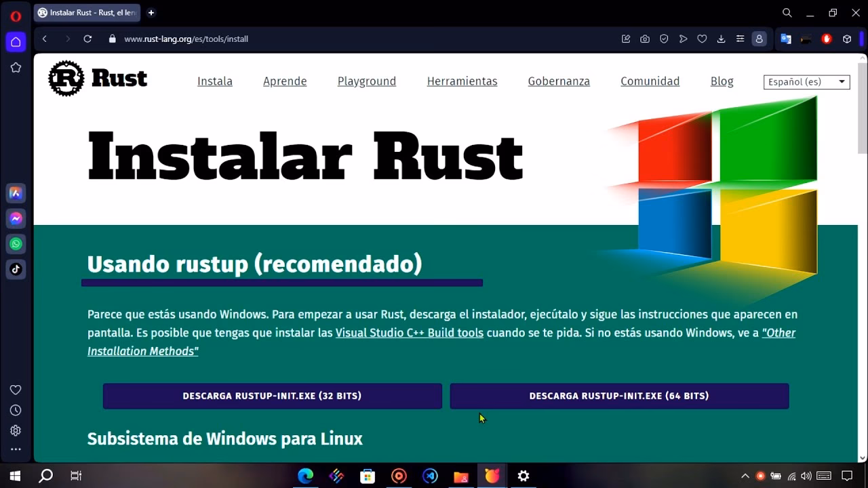Click the address bar URL field

(366, 39)
